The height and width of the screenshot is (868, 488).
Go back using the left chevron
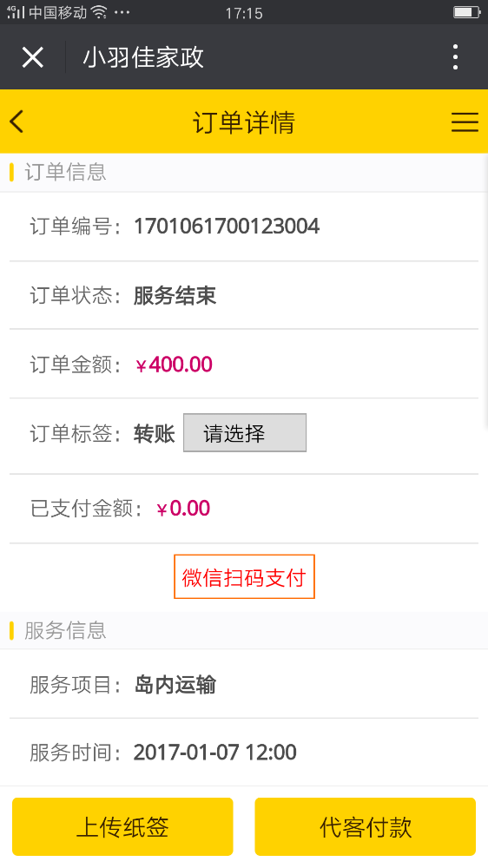(17, 122)
